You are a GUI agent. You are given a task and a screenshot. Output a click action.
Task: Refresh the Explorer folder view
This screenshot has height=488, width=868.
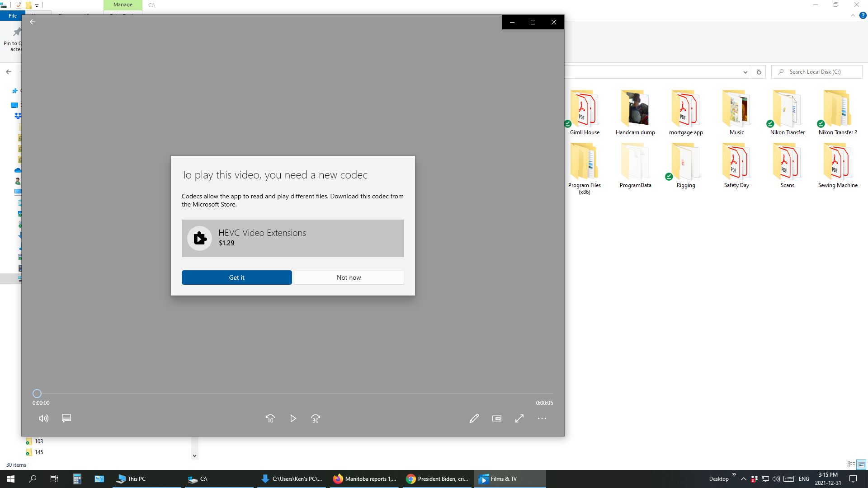coord(759,72)
